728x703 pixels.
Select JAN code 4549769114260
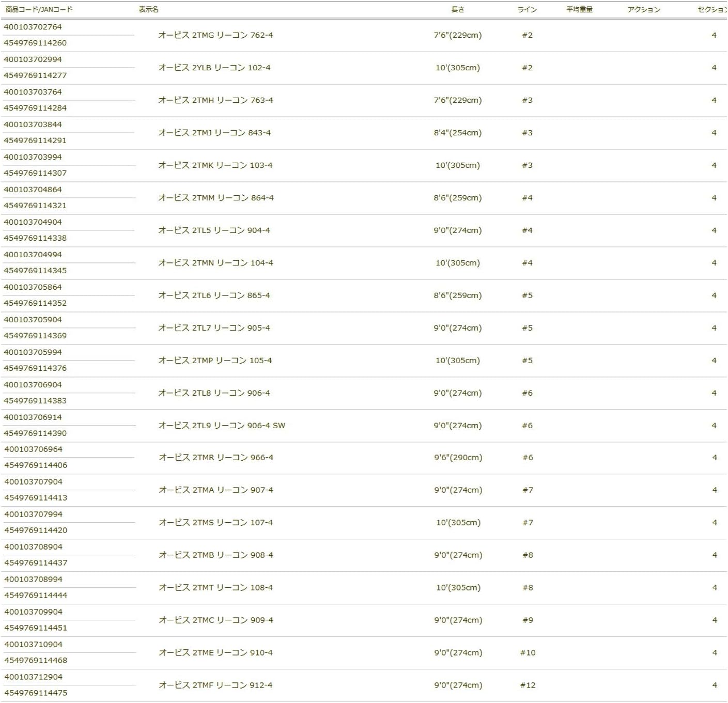point(35,43)
